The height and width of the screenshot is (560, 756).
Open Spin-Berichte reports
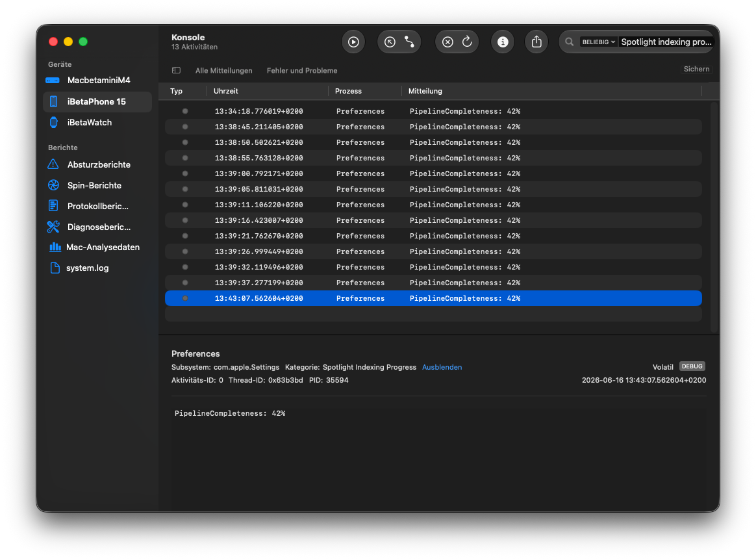coord(97,185)
